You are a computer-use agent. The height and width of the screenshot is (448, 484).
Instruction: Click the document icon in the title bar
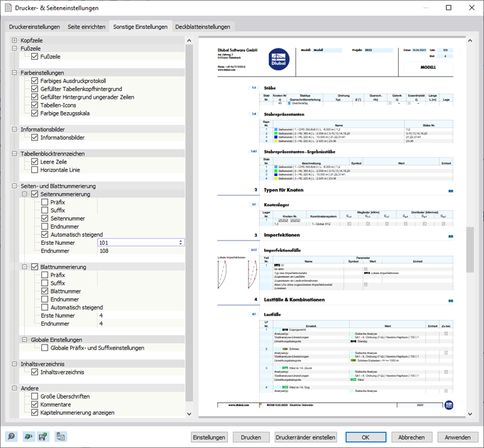coord(8,8)
